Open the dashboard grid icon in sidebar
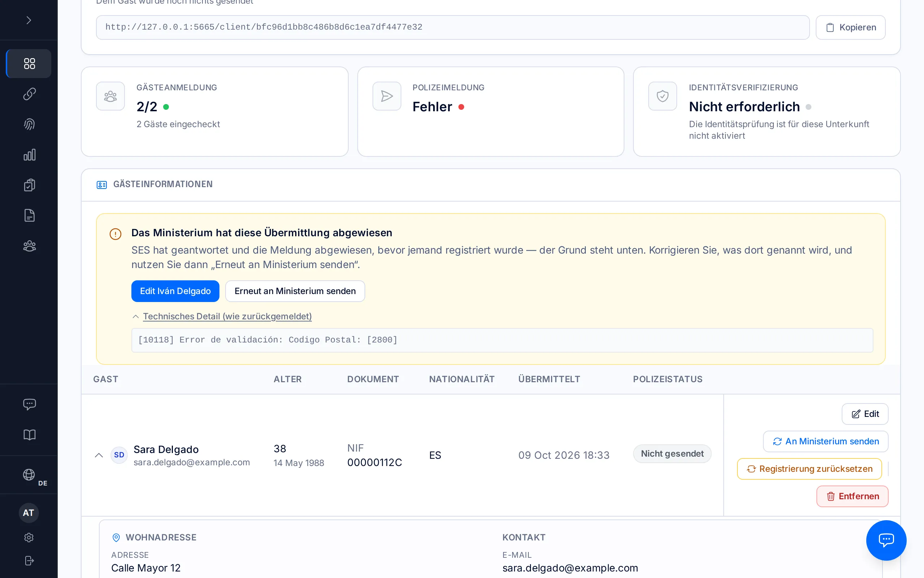 coord(29,64)
